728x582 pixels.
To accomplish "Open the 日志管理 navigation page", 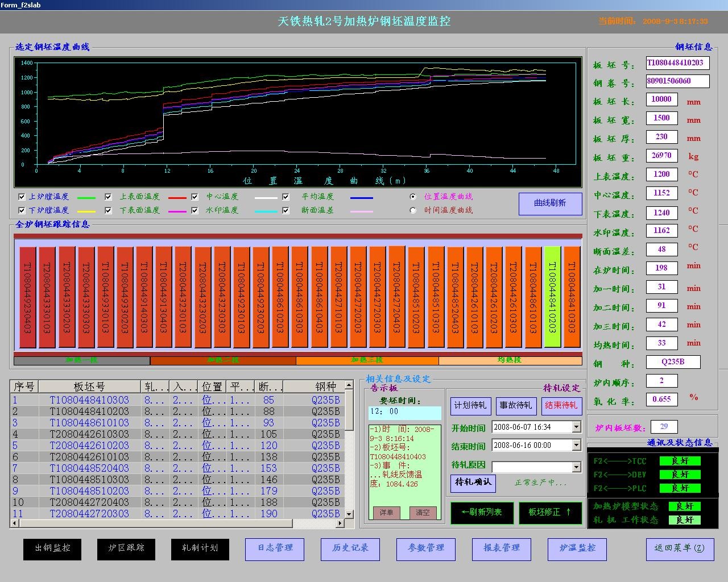I will (275, 548).
